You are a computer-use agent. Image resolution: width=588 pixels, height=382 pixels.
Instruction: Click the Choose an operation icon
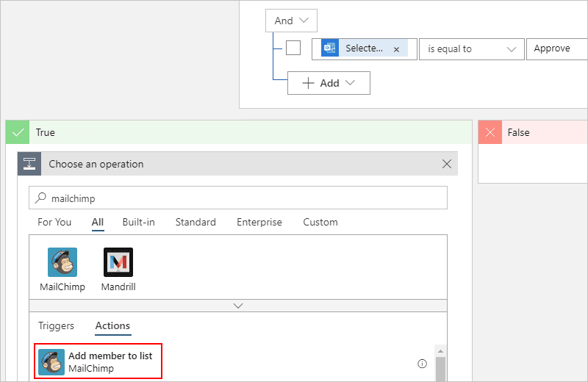29,164
